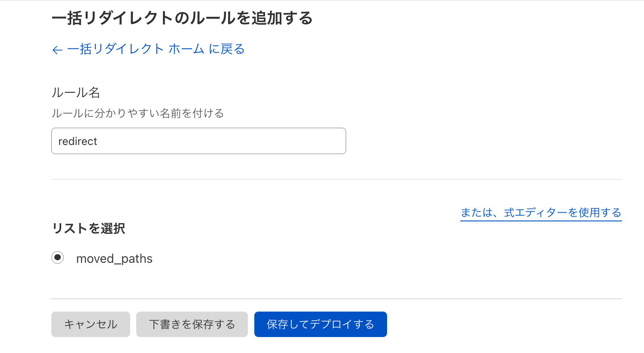Image resolution: width=644 pixels, height=353 pixels.
Task: Click the ルールに分かりやすい名前を付ける helper text
Action: [x=138, y=113]
